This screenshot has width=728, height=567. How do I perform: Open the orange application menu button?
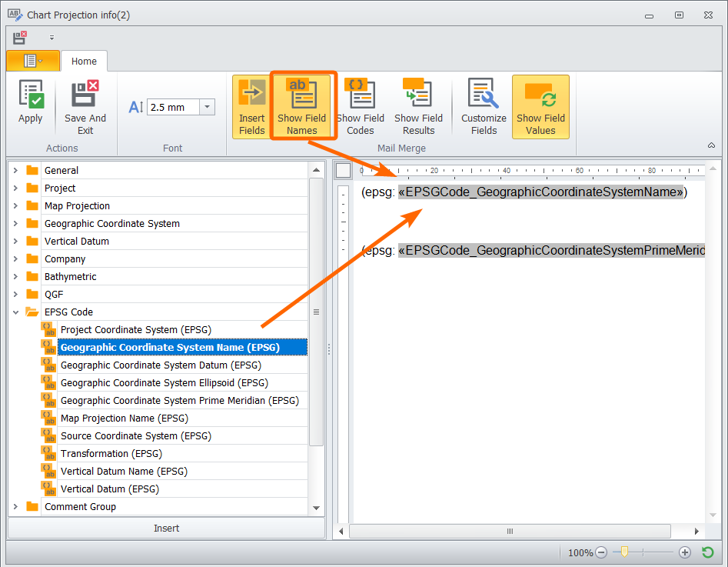click(33, 61)
